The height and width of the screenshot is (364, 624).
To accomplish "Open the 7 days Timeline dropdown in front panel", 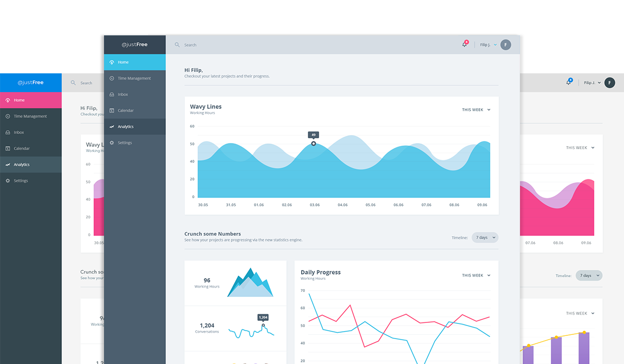I will (x=485, y=238).
